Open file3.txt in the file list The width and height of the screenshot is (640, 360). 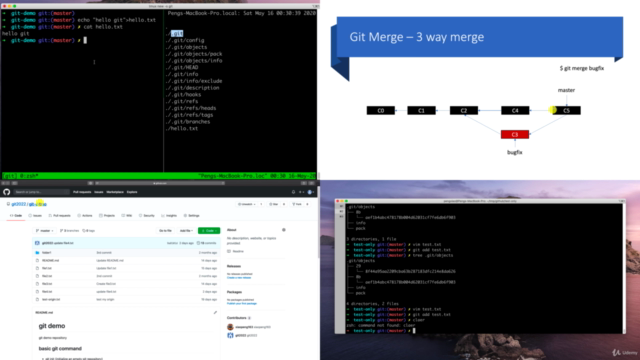click(x=47, y=284)
